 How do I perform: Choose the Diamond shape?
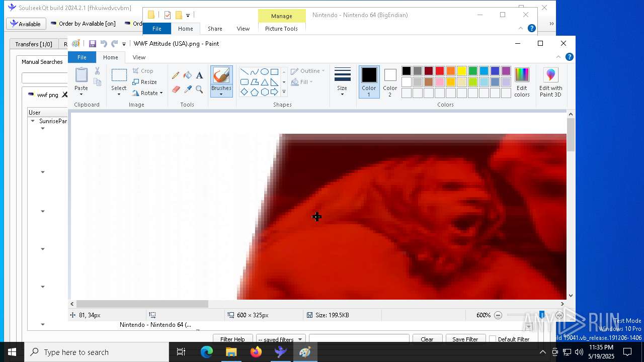click(x=245, y=92)
